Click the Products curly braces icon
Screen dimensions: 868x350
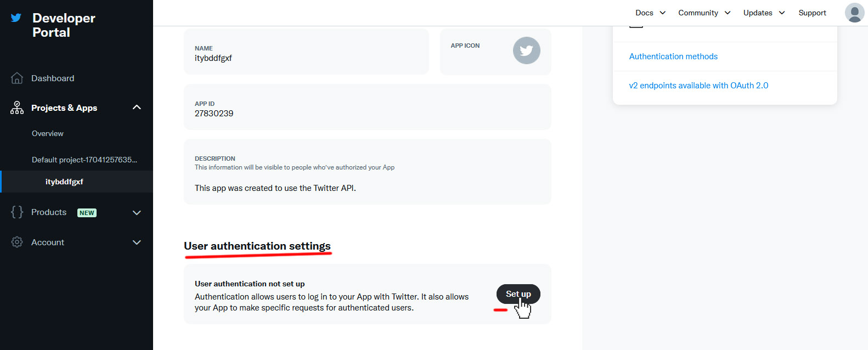[x=17, y=212]
